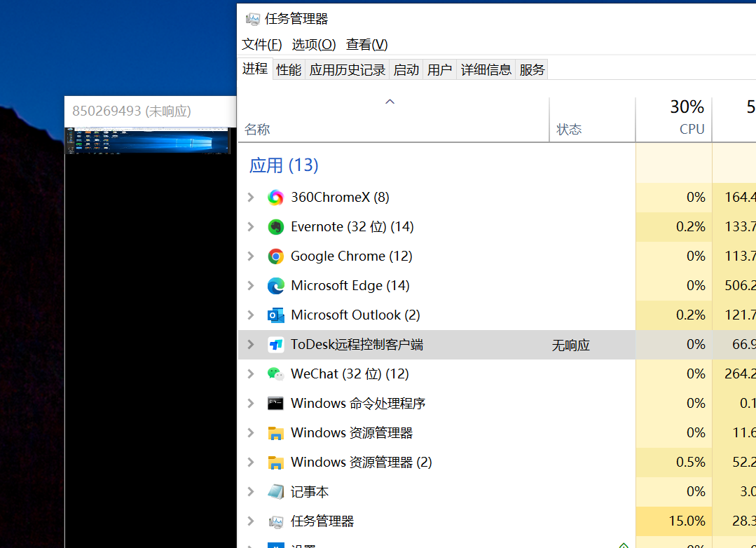Expand the Microsoft Edge (14) group
756x548 pixels.
click(251, 286)
